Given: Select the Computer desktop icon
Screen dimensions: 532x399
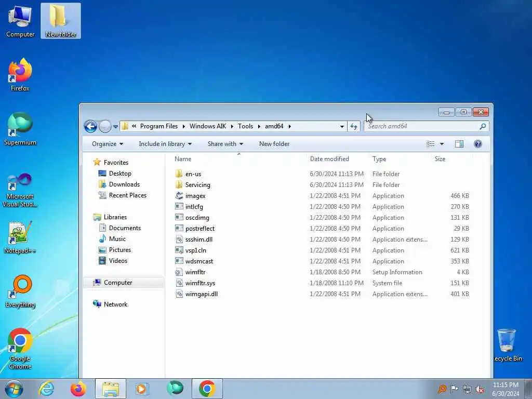Looking at the screenshot, I should (20, 21).
